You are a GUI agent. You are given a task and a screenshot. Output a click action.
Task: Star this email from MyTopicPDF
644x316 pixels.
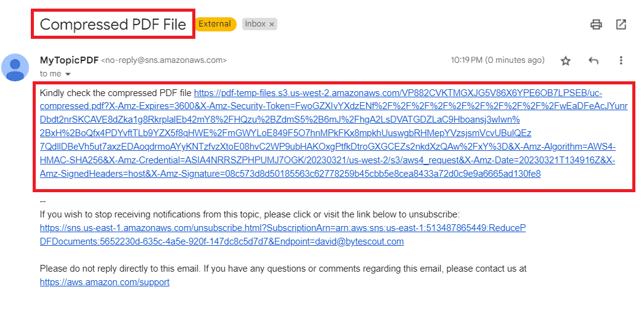[566, 60]
